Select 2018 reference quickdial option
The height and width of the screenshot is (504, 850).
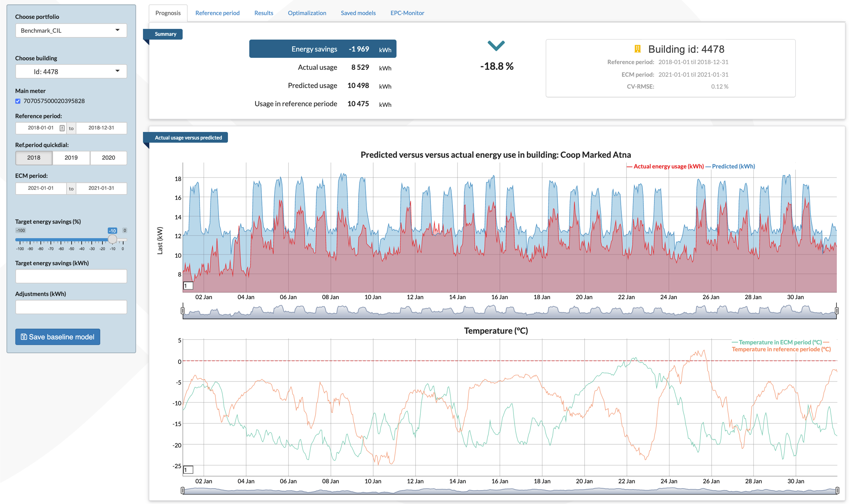(34, 158)
